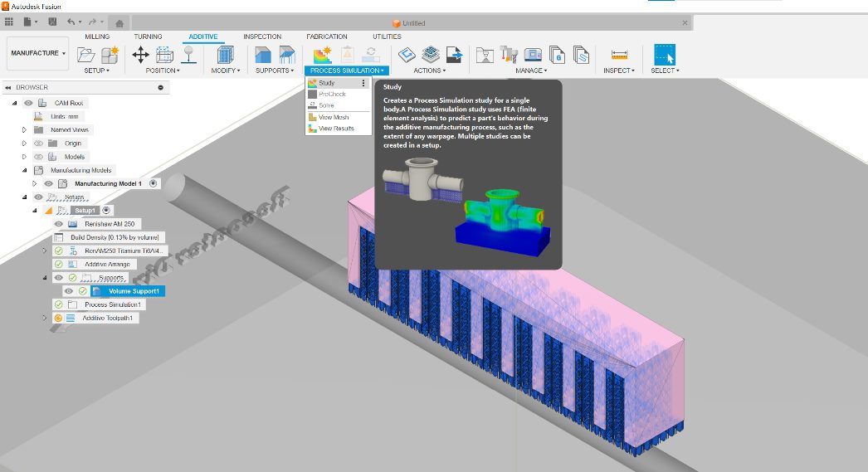Screen dimensions: 868x472
Task: Switch to the MILLING tab
Action: coord(97,36)
